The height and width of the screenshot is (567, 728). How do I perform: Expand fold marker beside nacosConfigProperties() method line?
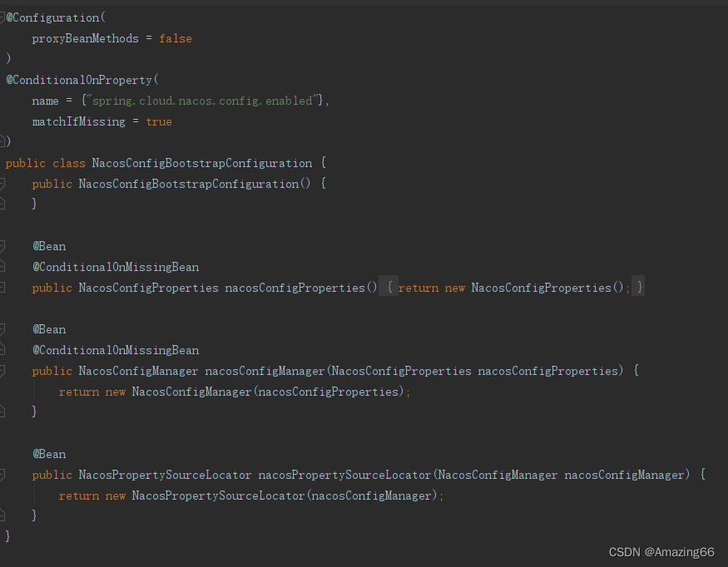click(x=2, y=288)
